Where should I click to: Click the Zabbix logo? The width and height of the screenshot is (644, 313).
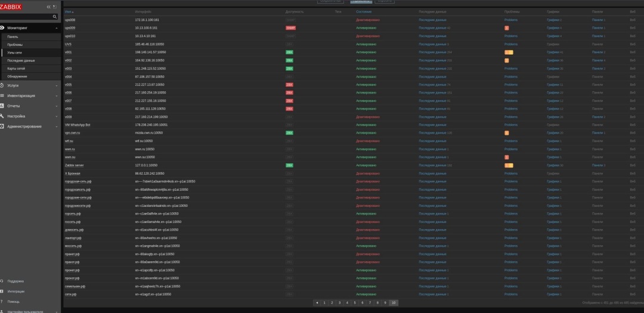click(x=11, y=7)
